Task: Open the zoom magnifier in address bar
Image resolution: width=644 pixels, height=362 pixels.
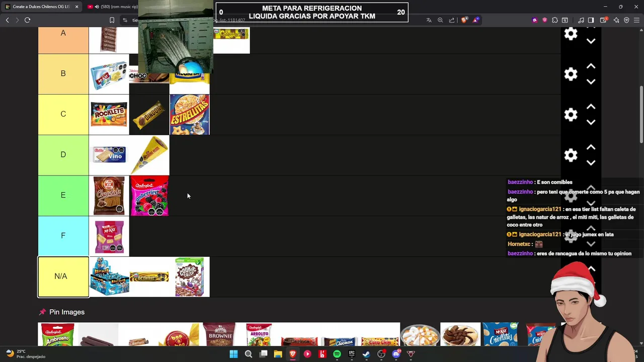Action: pos(440,20)
